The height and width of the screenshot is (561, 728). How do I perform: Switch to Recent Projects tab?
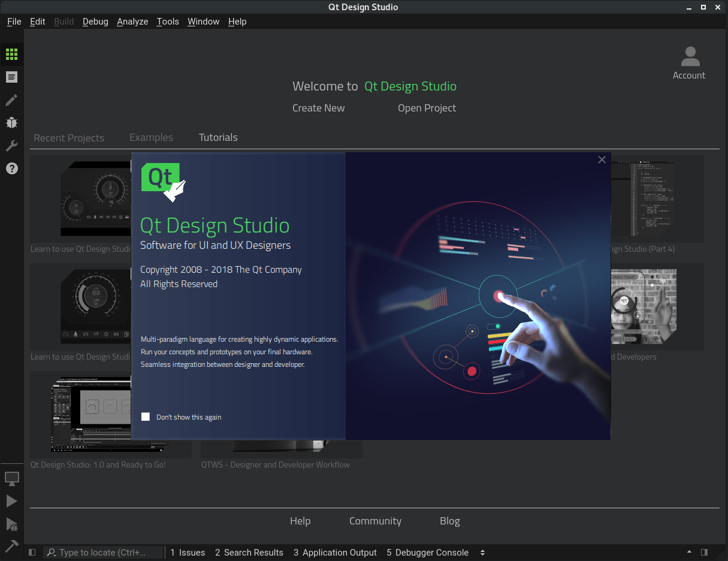pyautogui.click(x=69, y=138)
